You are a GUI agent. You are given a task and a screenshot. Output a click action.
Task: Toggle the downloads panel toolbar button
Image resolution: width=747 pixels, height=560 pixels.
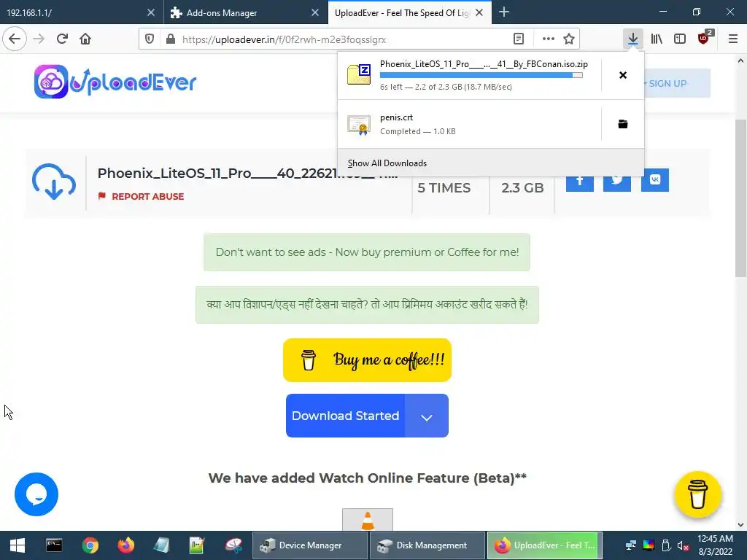tap(632, 39)
